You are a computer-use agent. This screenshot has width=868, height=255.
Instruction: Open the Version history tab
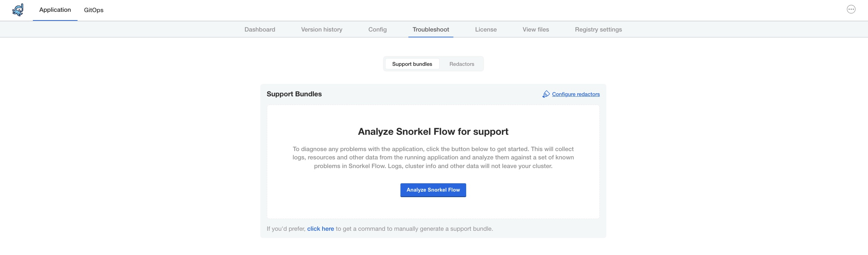(x=322, y=29)
